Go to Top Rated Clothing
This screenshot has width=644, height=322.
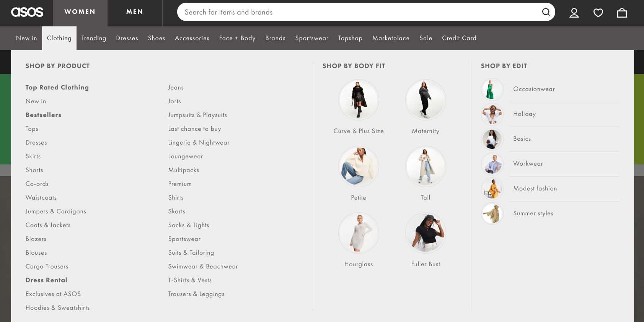57,87
